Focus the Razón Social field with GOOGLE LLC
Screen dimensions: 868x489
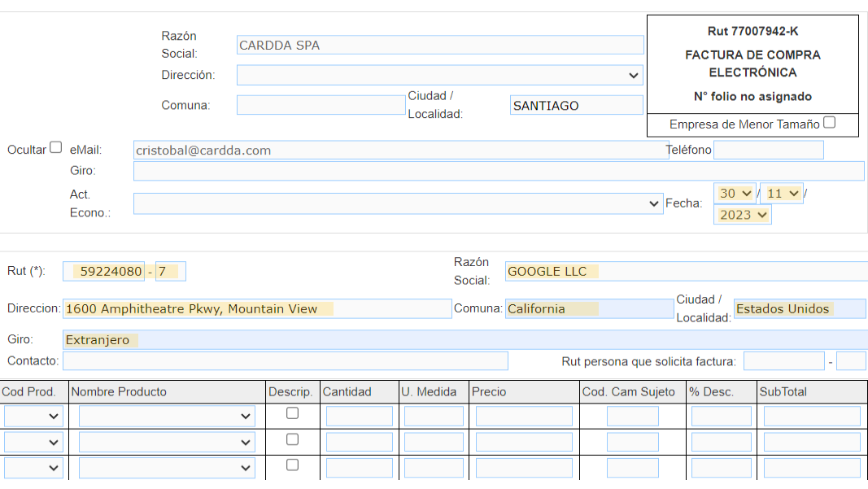(x=685, y=272)
